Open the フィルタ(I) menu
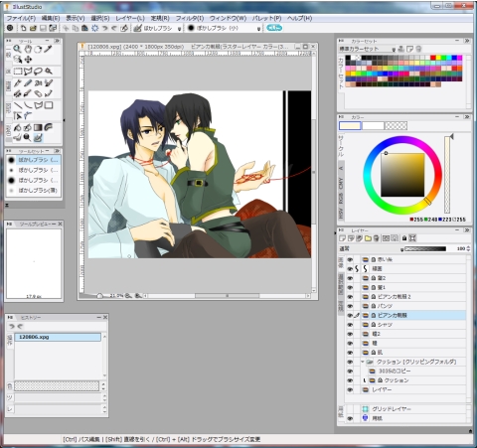This screenshot has width=477, height=448. (190, 18)
